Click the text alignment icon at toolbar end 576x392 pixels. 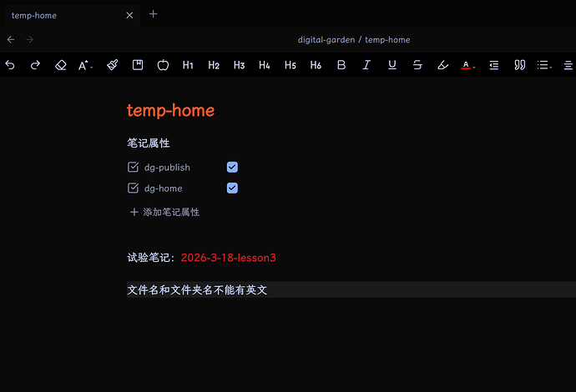pos(568,65)
